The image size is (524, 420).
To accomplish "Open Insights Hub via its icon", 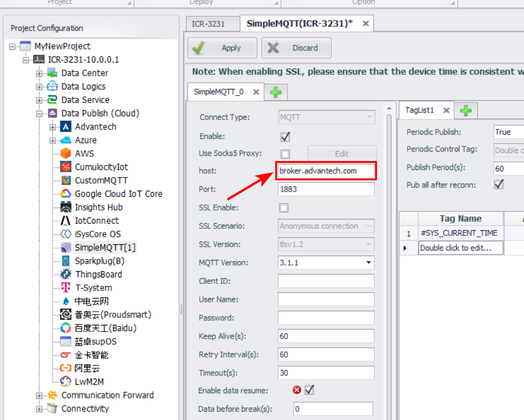I will [x=66, y=207].
